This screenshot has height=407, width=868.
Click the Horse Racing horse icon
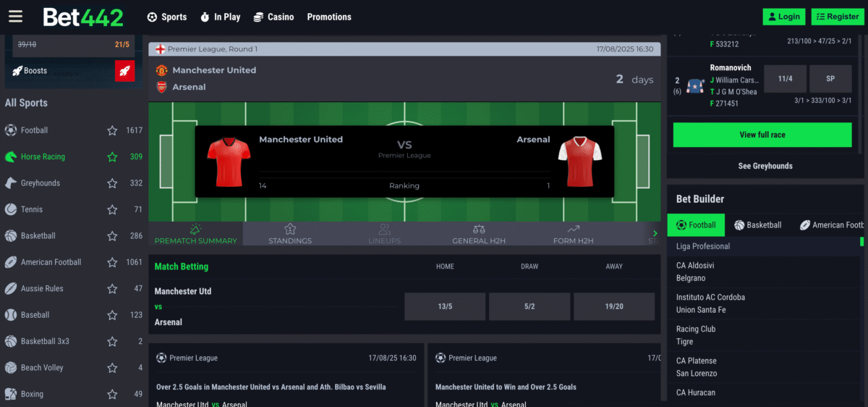tap(11, 156)
